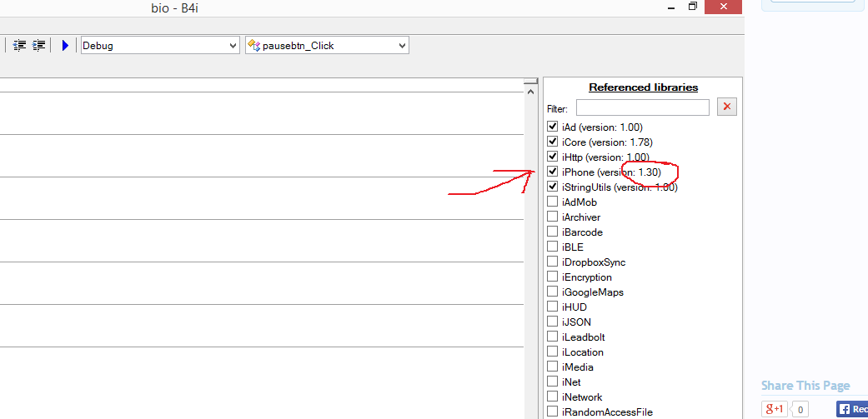This screenshot has width=868, height=419.
Task: Enable the iAdMob library checkbox
Action: tap(552, 202)
